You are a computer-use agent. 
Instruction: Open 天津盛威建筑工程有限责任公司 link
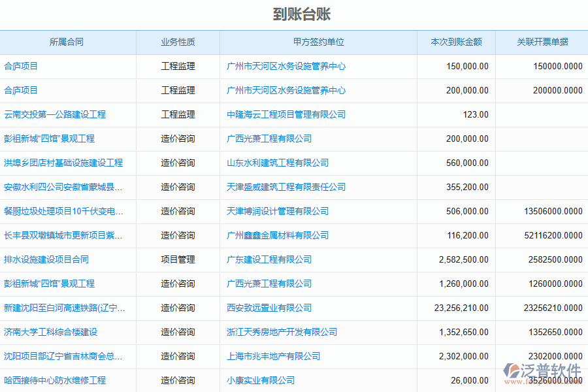pos(286,188)
